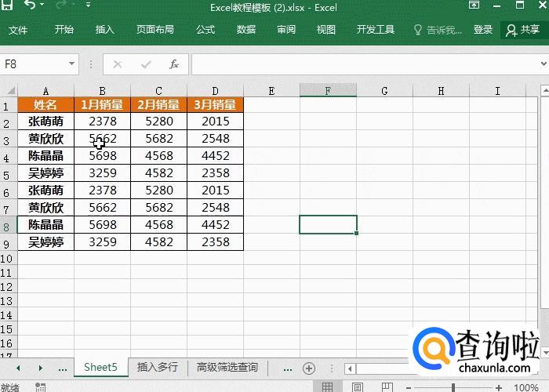This screenshot has width=549, height=392.
Task: Click the 共享 share button
Action: coord(523,30)
